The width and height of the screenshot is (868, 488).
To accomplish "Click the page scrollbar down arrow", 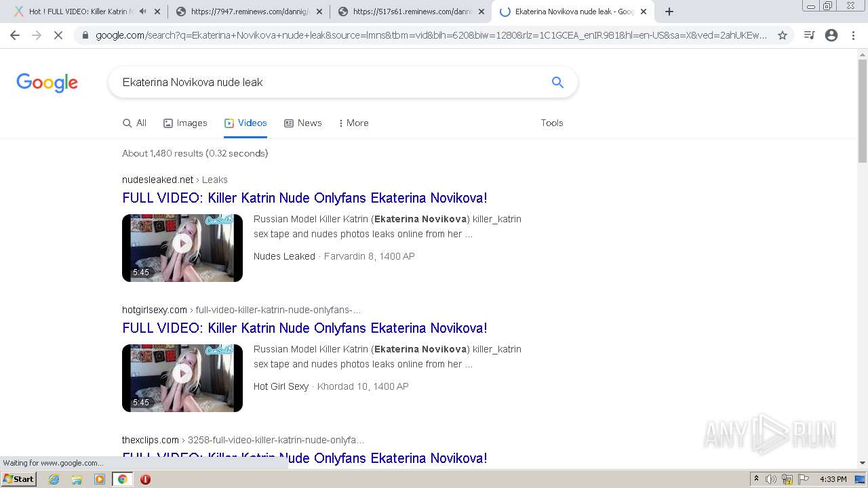I will click(x=863, y=463).
